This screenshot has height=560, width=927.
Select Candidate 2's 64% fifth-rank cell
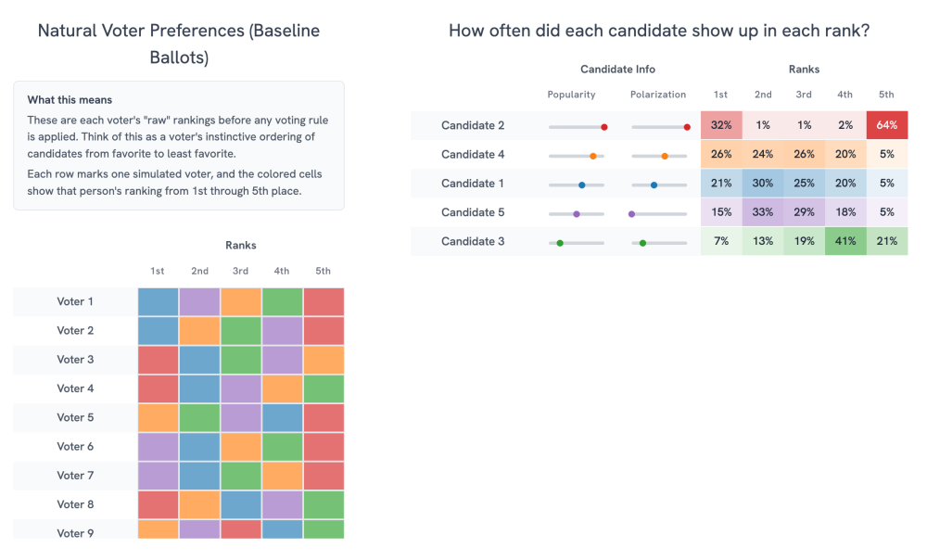(887, 125)
